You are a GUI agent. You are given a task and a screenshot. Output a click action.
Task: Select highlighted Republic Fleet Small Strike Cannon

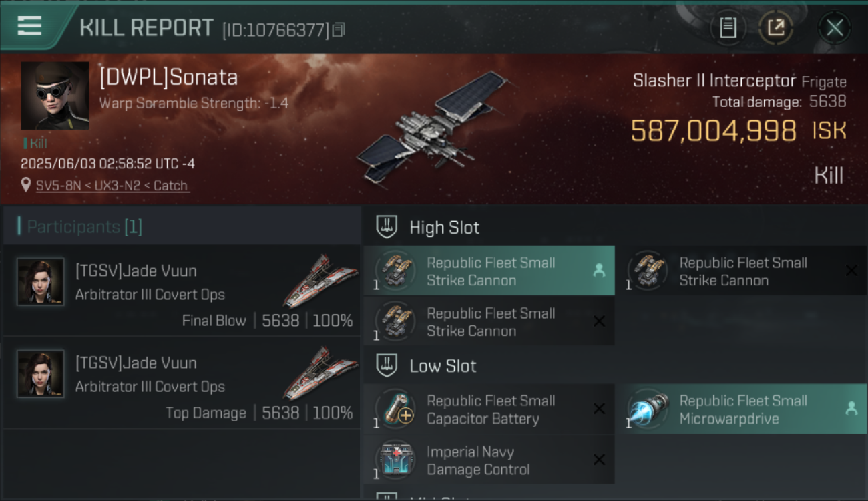(489, 271)
